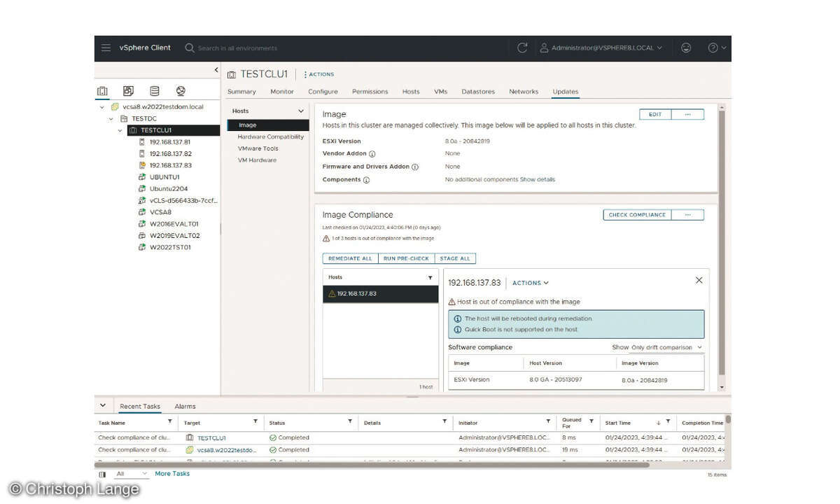Collapse the TESTDC datacenter node
Screen dimensions: 840x504
coord(111,119)
